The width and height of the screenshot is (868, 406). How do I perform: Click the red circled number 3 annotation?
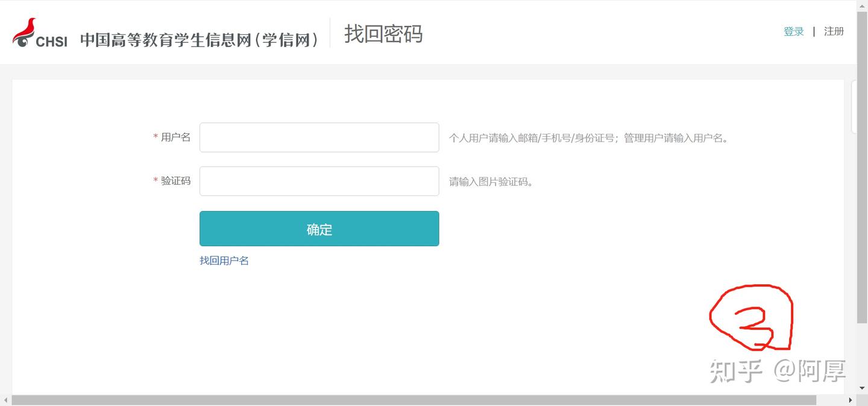click(x=751, y=318)
